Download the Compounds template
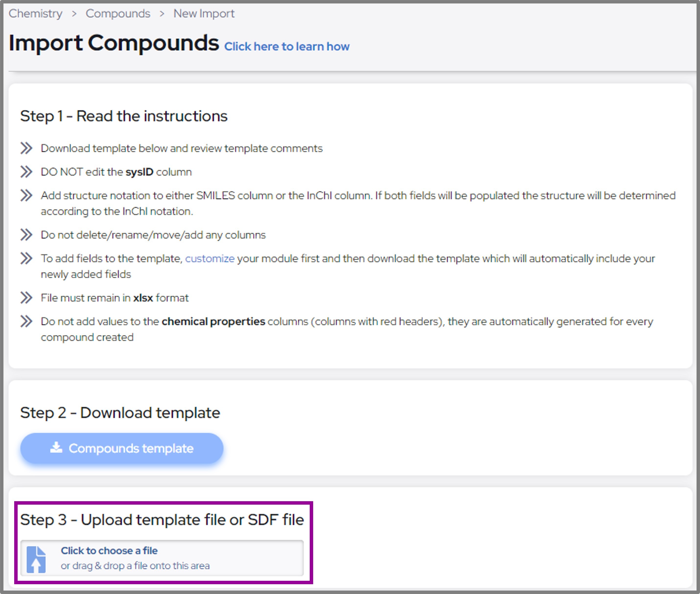This screenshot has width=700, height=594. point(121,448)
